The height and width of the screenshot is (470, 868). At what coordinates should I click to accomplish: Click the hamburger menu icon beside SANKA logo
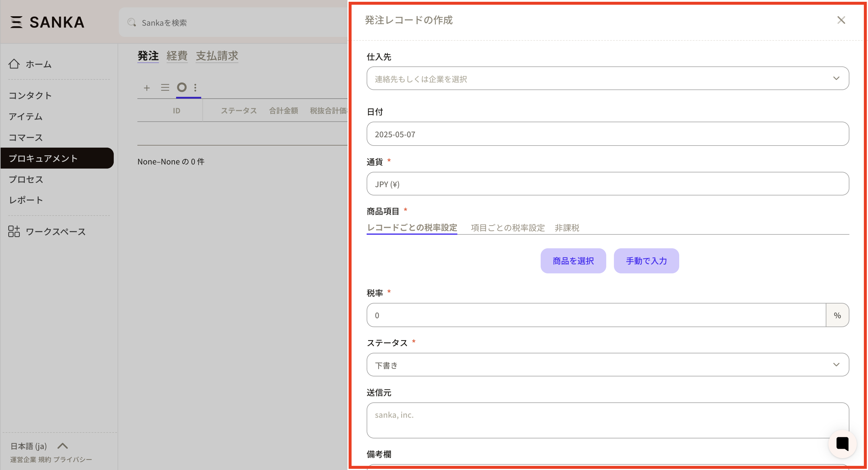coord(16,22)
